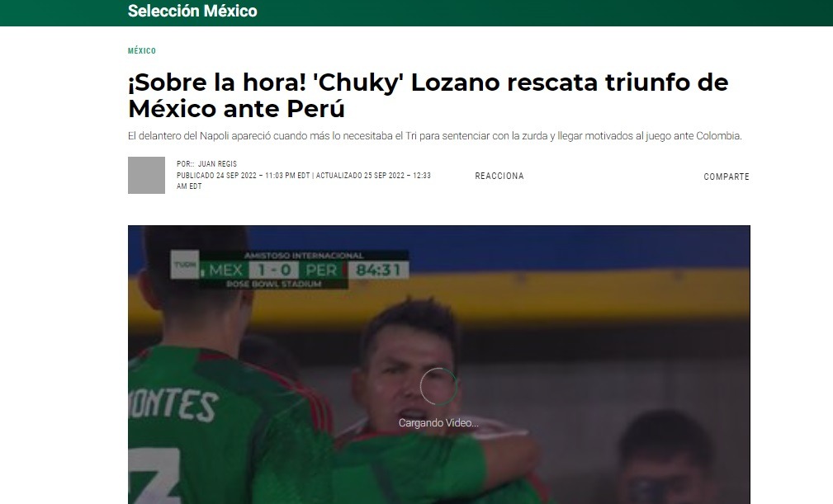
Task: Click the TUDN logo in video scoreboard
Action: point(185,264)
